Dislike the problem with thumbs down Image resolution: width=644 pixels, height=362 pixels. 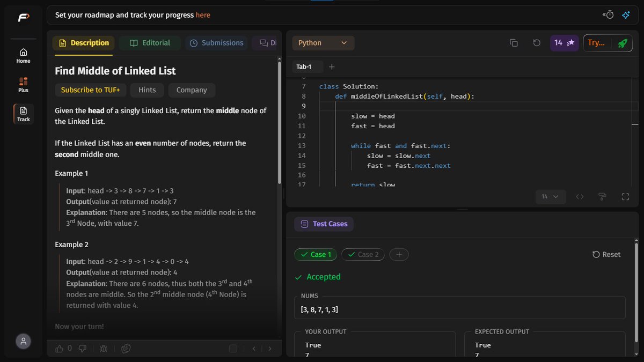[83, 349]
